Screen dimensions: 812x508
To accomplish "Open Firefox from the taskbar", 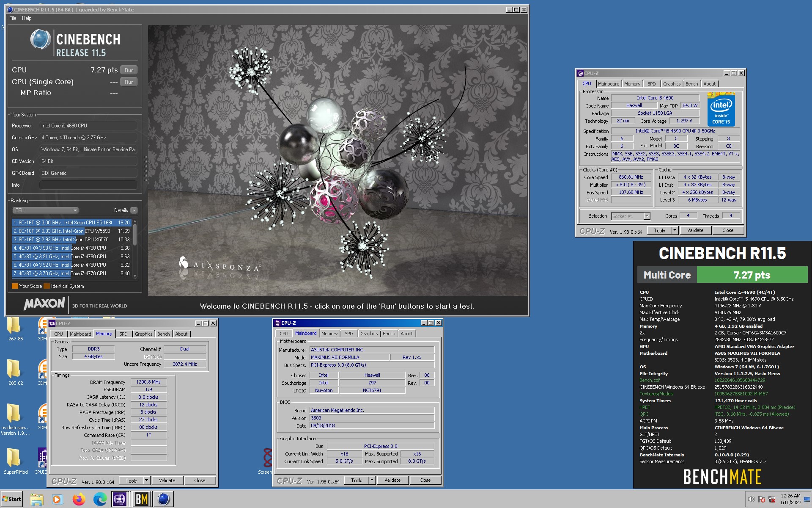I will click(x=79, y=500).
